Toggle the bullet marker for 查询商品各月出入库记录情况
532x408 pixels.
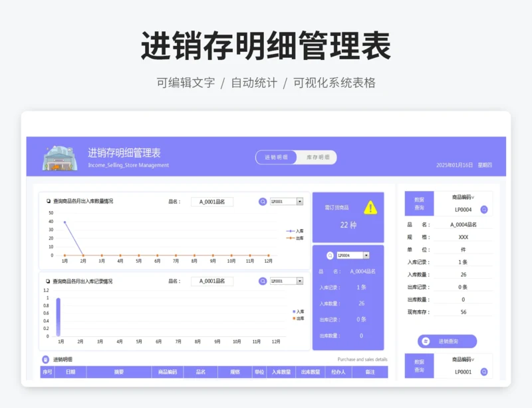pos(49,282)
